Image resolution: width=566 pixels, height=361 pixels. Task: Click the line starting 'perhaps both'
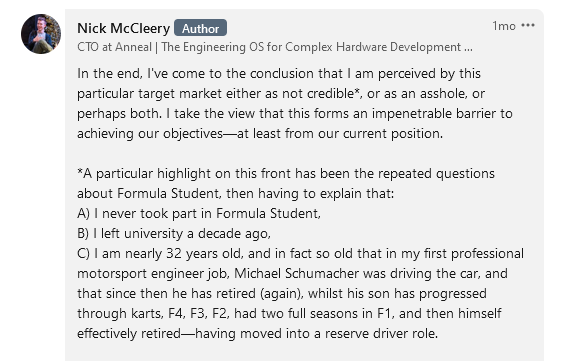(295, 114)
